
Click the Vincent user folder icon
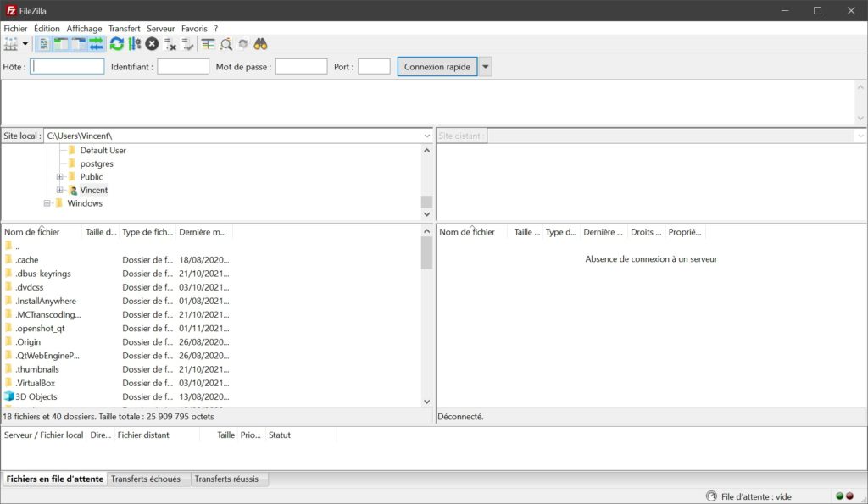(73, 191)
